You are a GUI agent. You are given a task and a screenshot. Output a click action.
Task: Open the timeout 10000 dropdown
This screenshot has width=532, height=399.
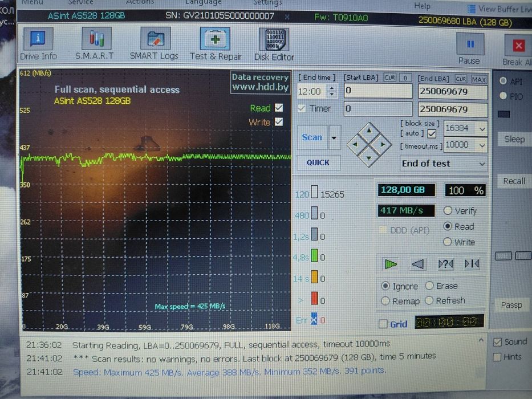tap(482, 145)
